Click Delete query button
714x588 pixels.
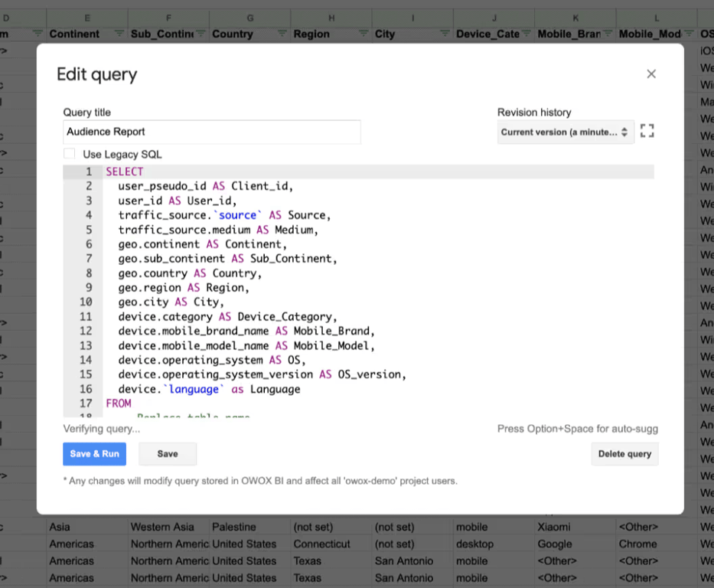624,454
